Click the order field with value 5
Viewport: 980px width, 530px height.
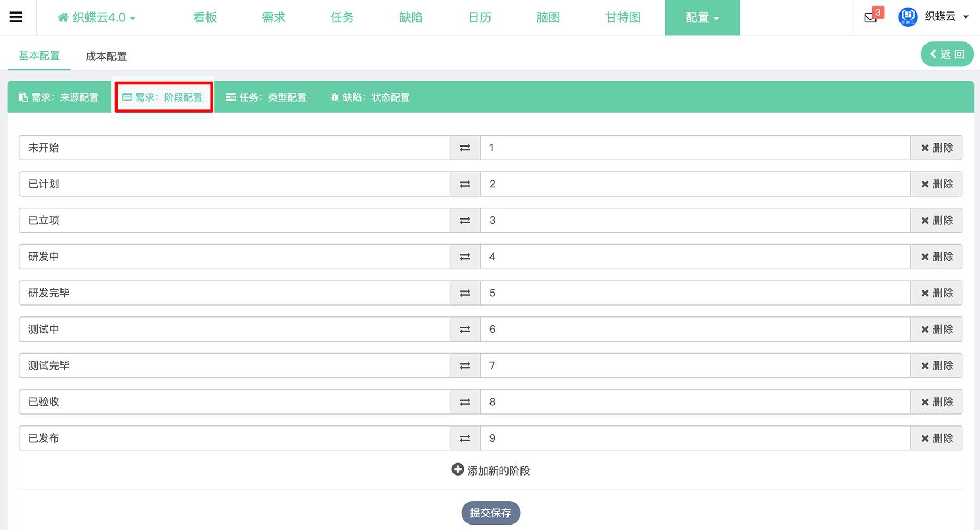click(x=695, y=293)
